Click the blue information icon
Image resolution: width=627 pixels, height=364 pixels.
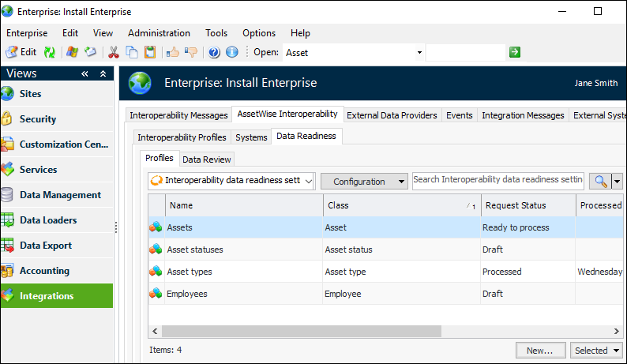point(231,52)
